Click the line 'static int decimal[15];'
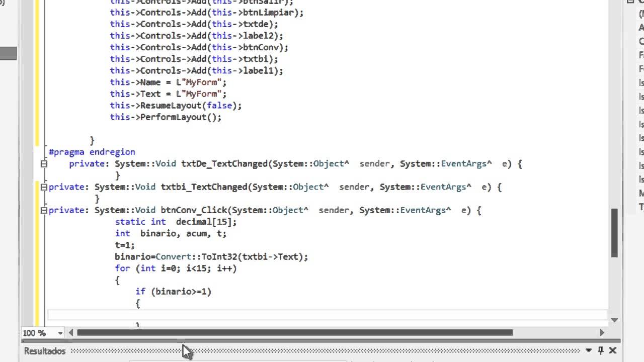 176,222
